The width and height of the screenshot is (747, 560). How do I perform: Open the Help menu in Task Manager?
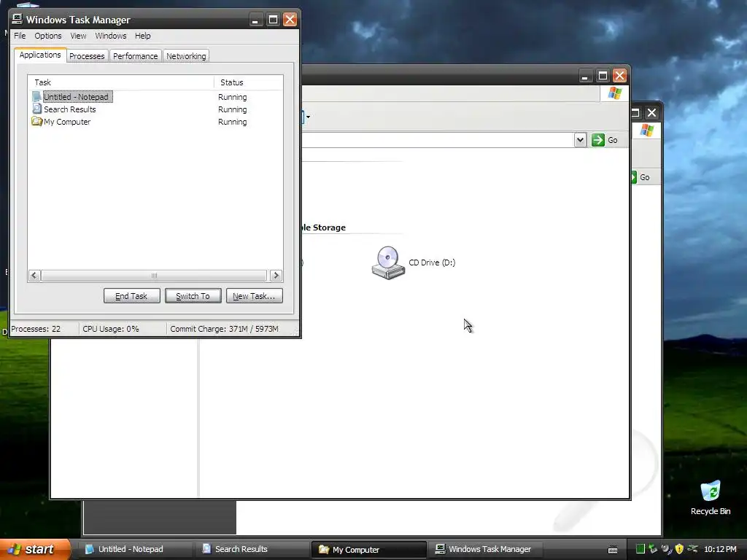point(142,36)
